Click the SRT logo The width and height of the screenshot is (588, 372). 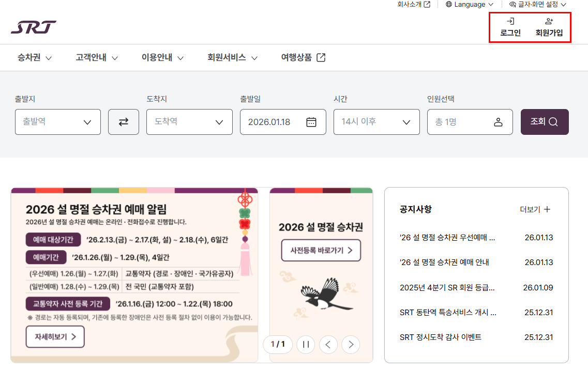[x=34, y=27]
